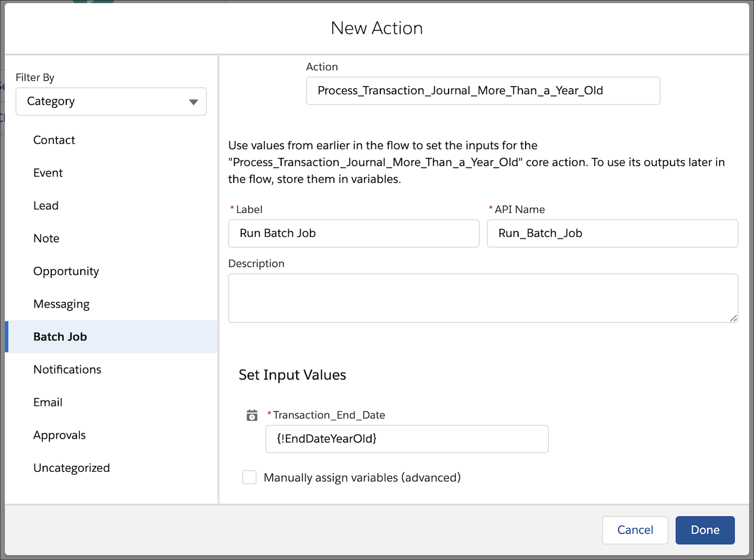This screenshot has height=560, width=754.
Task: Select the Opportunity category
Action: click(66, 271)
